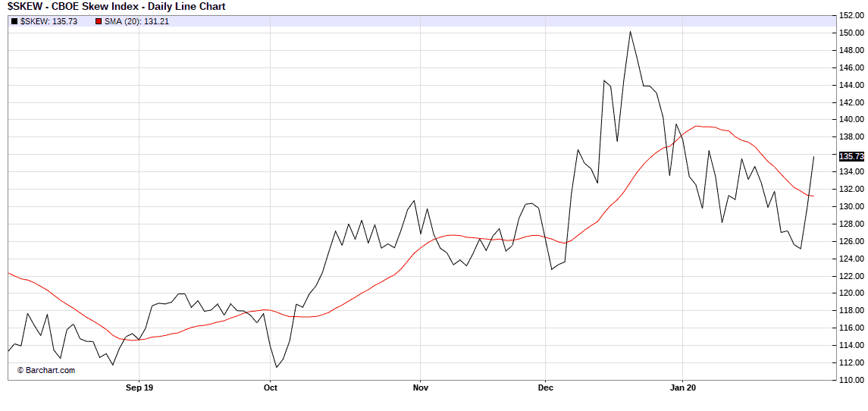The image size is (868, 411).
Task: Click the Jan 20 date axis label
Action: [682, 387]
